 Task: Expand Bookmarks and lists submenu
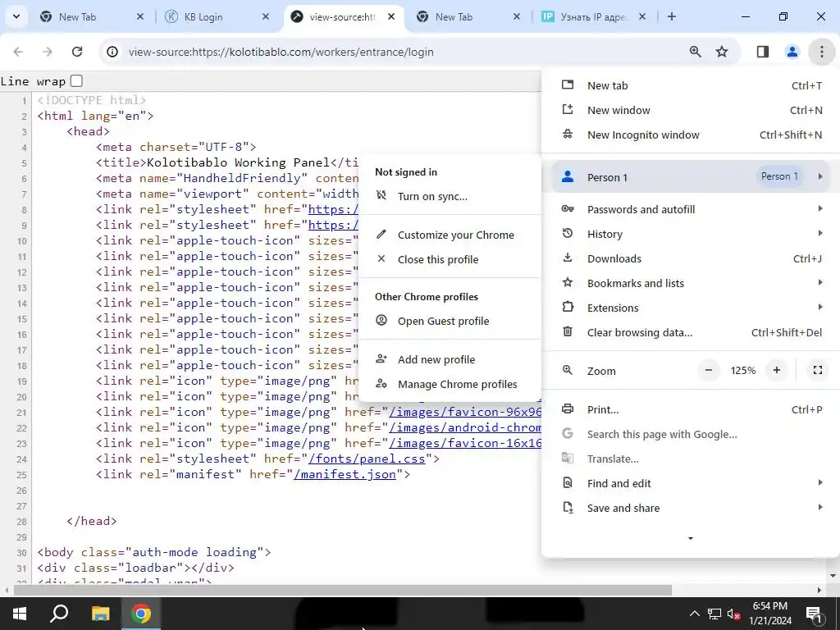691,283
